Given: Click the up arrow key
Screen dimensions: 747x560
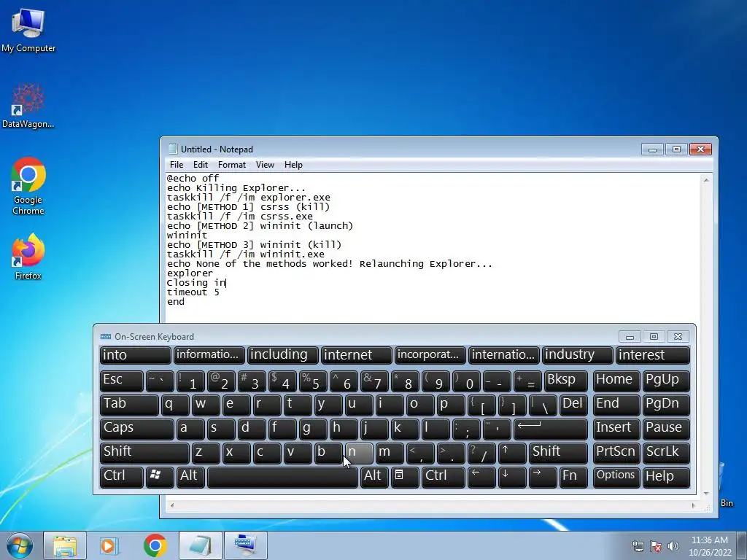Looking at the screenshot, I should pyautogui.click(x=511, y=453).
